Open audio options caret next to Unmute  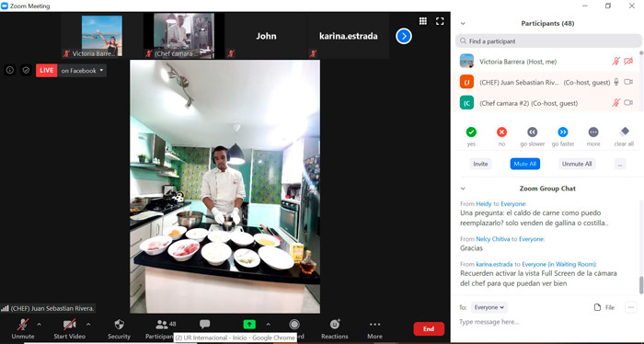click(39, 325)
